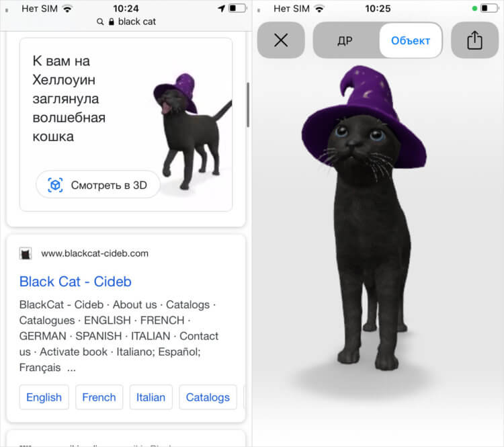Open the Italian sitelink chip

point(151,397)
